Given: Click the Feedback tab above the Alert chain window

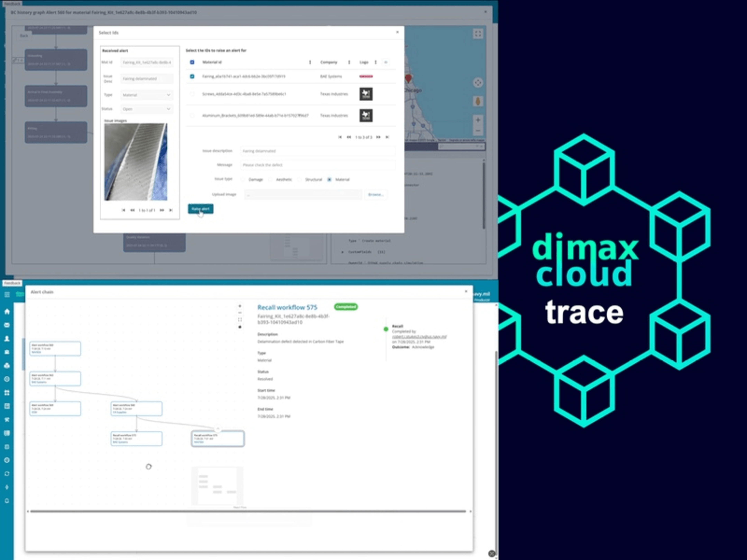Looking at the screenshot, I should 12,283.
